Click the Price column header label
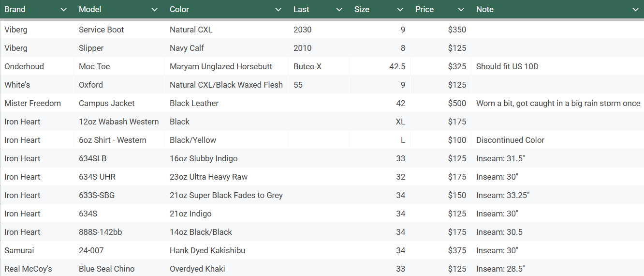 point(424,9)
